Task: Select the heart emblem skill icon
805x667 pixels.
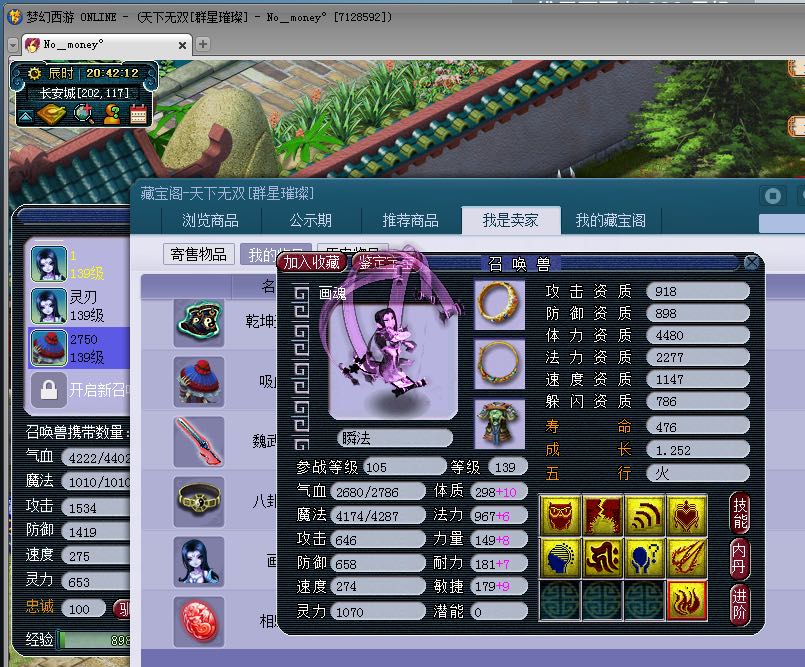Action: (687, 515)
